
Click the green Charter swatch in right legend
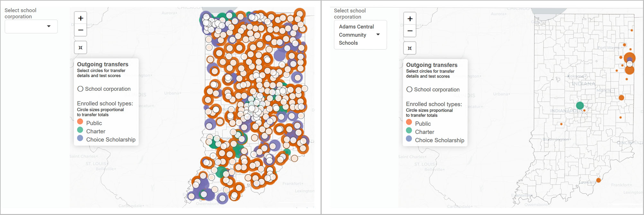409,130
